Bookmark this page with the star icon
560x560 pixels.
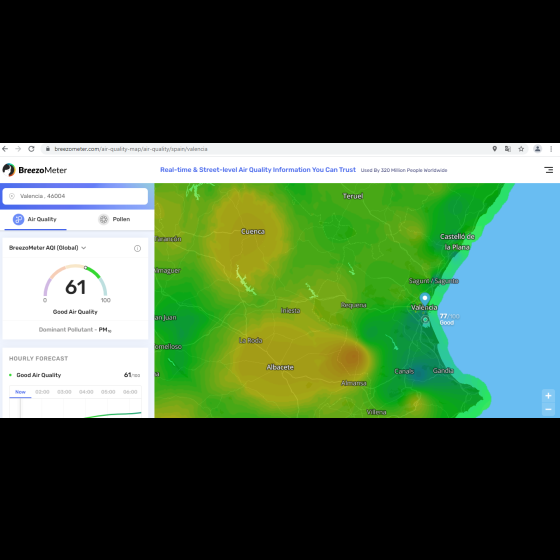click(x=521, y=149)
